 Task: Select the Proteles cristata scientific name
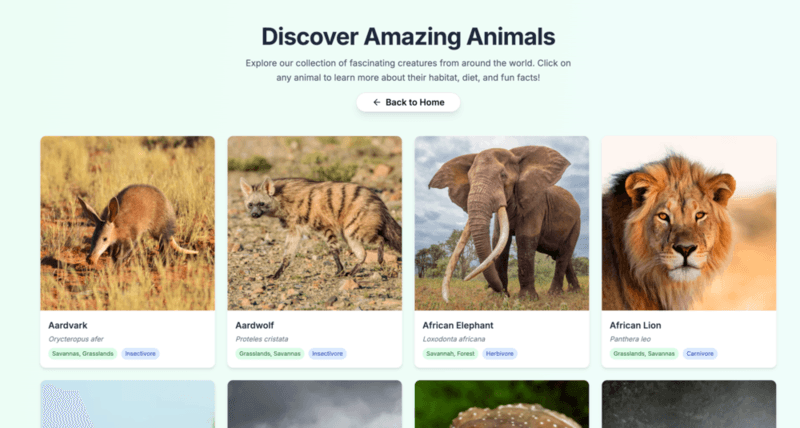(264, 339)
